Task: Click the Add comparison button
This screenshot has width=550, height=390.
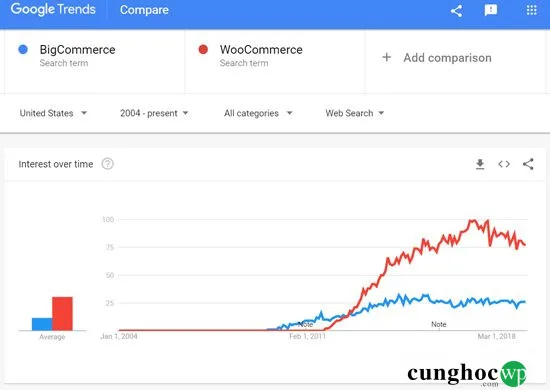Action: [x=437, y=58]
